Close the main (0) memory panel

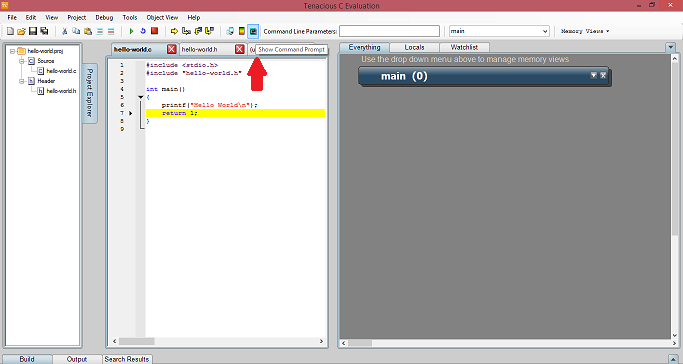603,75
